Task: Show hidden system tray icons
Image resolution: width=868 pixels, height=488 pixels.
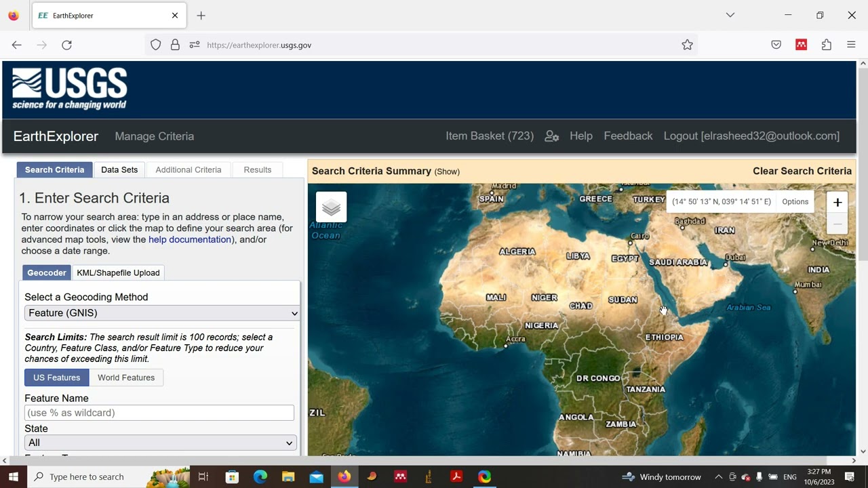Action: pos(718,476)
